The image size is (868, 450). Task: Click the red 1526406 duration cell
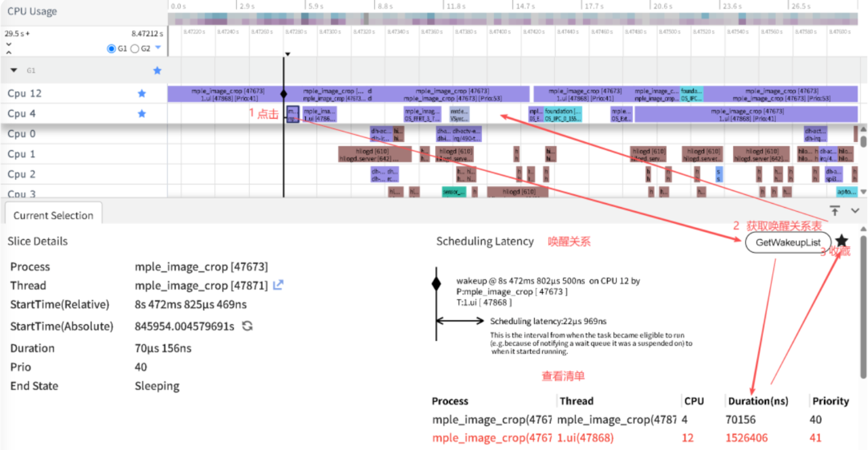click(x=746, y=438)
